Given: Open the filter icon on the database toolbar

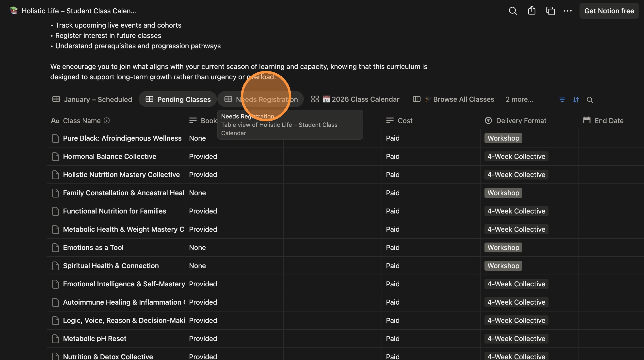Looking at the screenshot, I should pyautogui.click(x=562, y=99).
